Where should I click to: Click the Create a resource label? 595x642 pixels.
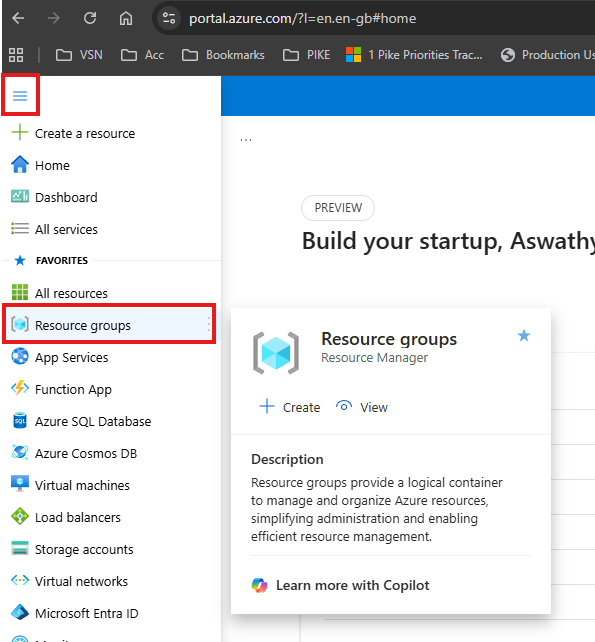tap(85, 133)
